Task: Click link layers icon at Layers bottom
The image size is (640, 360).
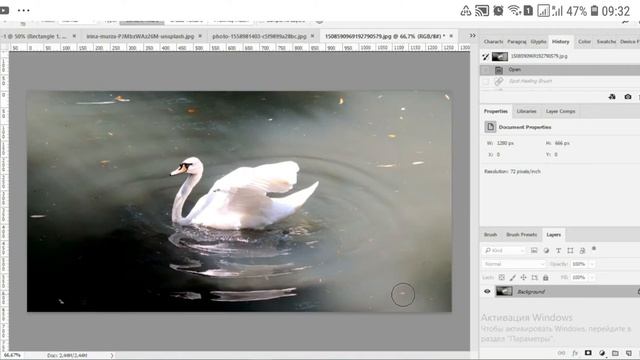Action: click(x=562, y=353)
